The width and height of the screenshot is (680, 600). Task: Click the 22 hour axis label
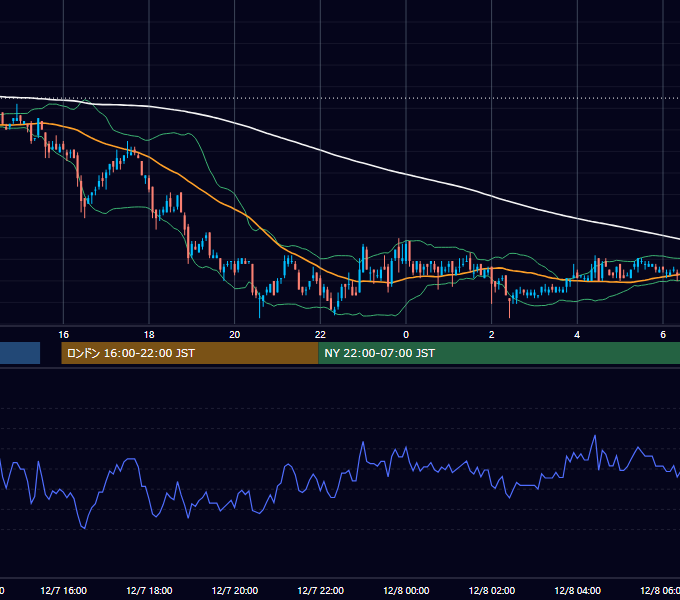click(320, 335)
